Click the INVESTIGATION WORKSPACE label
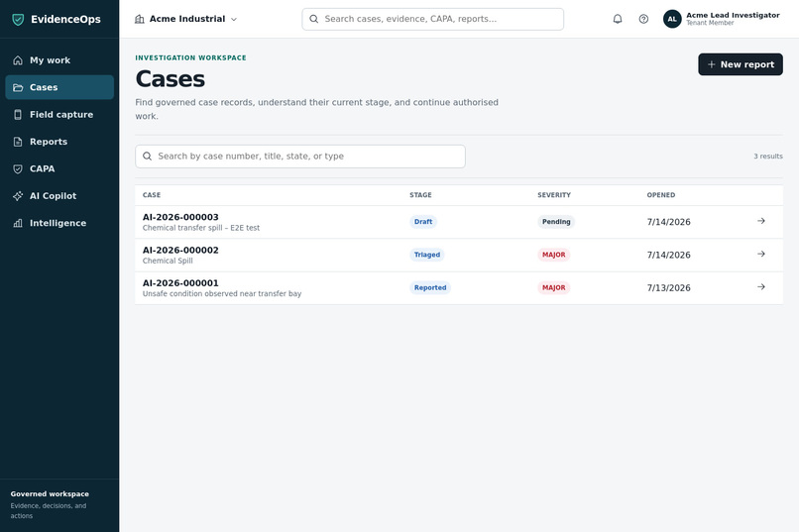Screen dimensions: 799x532 click(x=190, y=58)
